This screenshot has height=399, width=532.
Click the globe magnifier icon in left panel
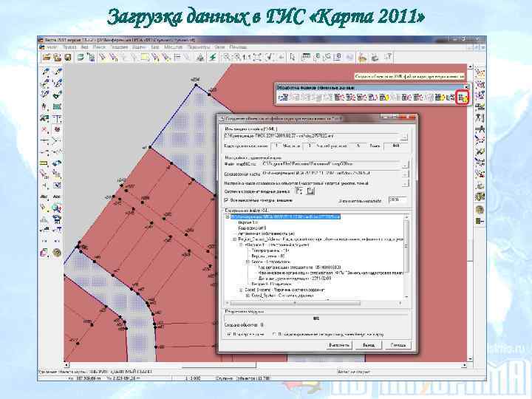57,208
